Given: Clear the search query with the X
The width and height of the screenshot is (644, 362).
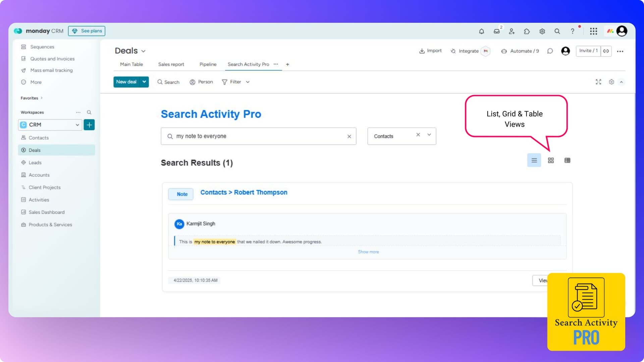Looking at the screenshot, I should tap(349, 136).
